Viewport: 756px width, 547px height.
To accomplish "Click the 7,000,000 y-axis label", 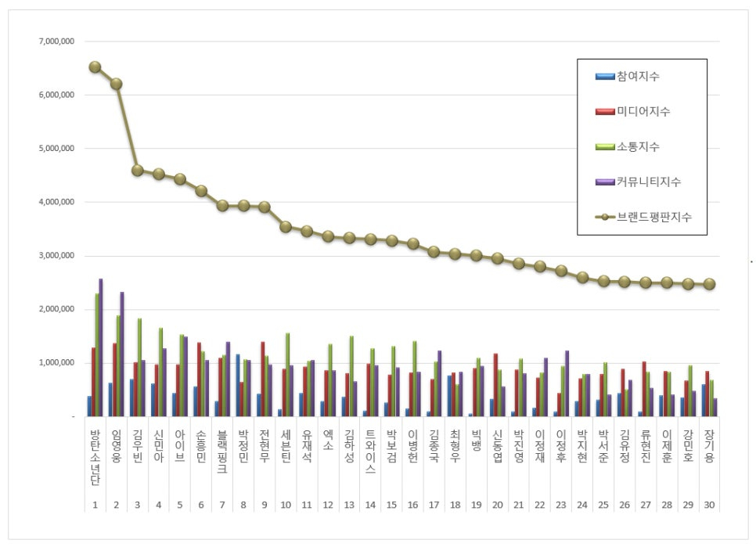I will click(56, 41).
